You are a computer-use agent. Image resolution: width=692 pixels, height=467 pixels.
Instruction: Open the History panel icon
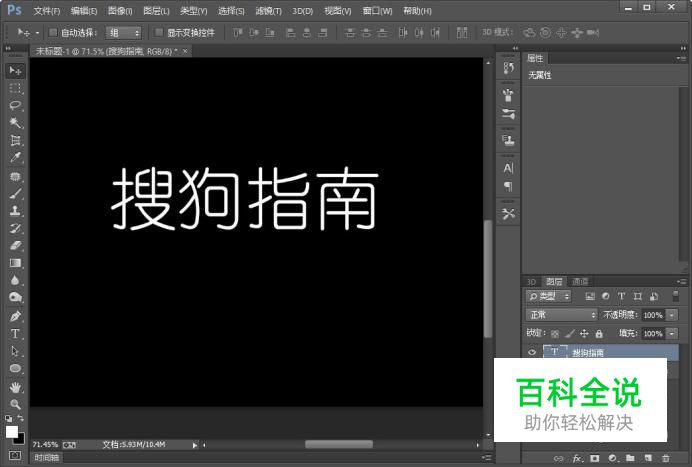tap(508, 68)
